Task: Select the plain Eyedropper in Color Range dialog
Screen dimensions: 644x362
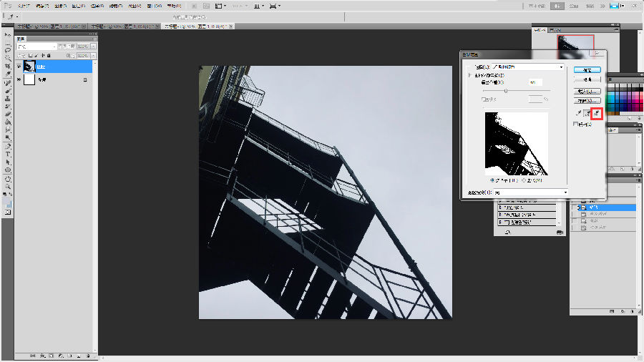Action: (578, 113)
